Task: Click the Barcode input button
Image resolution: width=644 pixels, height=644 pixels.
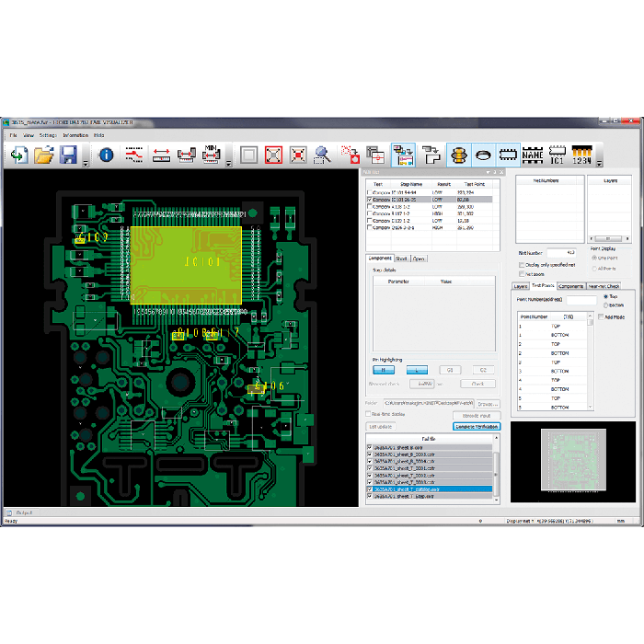Action: pos(477,415)
